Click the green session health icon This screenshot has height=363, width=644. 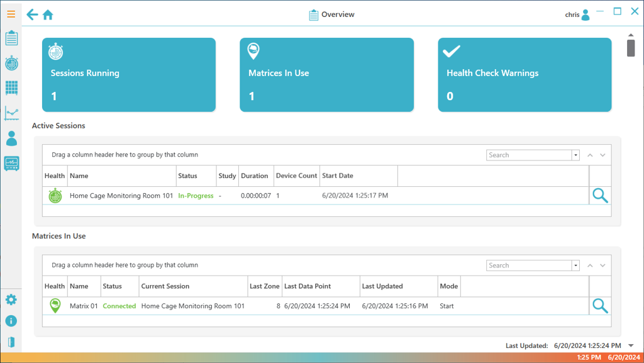(x=55, y=196)
